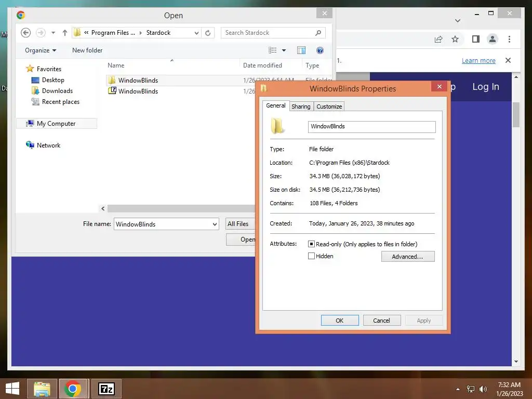The height and width of the screenshot is (399, 532).
Task: Open the Downloads location
Action: (52, 90)
